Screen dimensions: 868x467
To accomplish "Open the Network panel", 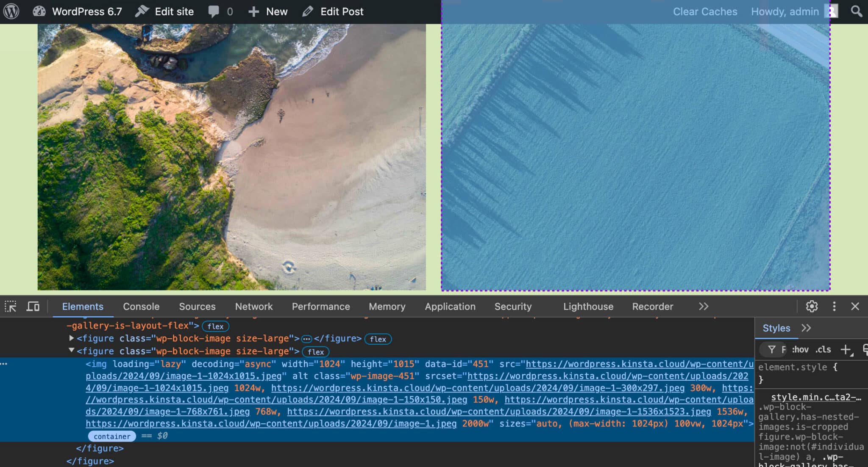I will coord(253,306).
